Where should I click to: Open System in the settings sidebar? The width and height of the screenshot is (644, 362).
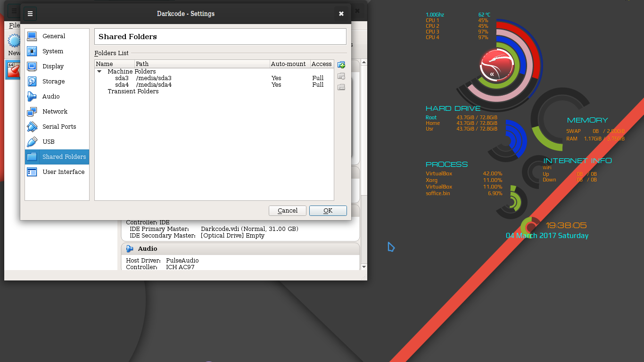click(57, 51)
